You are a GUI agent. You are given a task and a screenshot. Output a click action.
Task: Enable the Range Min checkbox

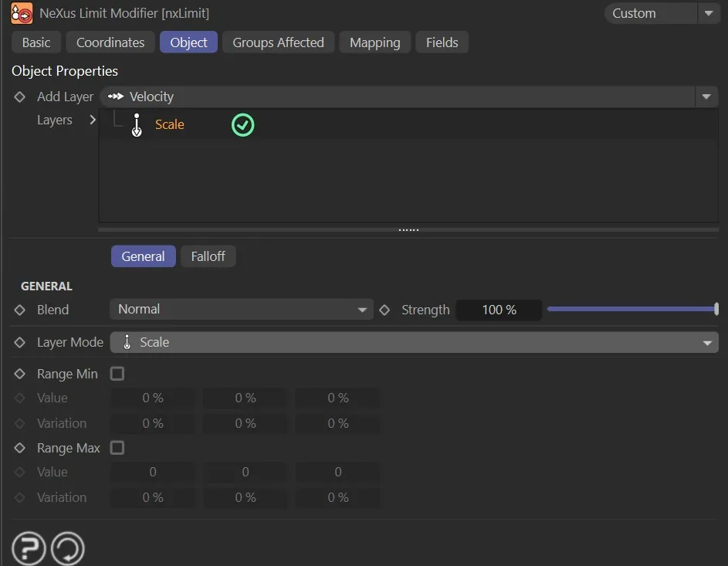[117, 374]
